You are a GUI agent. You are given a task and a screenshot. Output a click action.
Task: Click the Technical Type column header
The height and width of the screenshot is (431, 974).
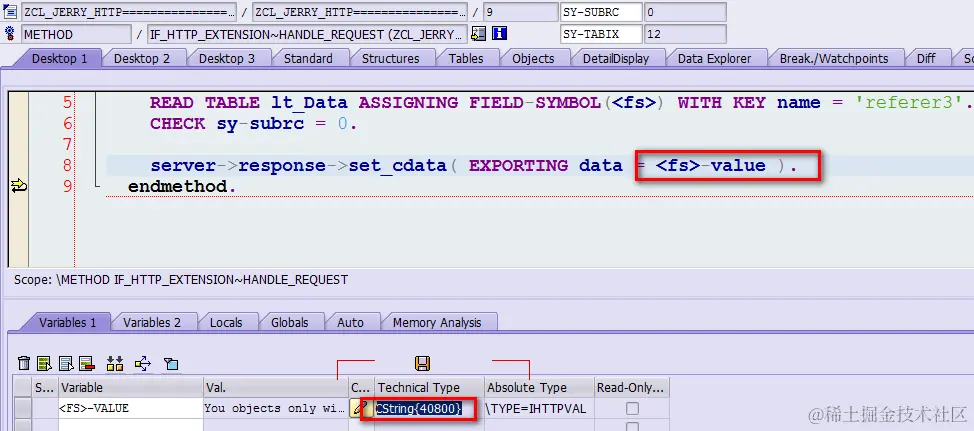pyautogui.click(x=429, y=388)
